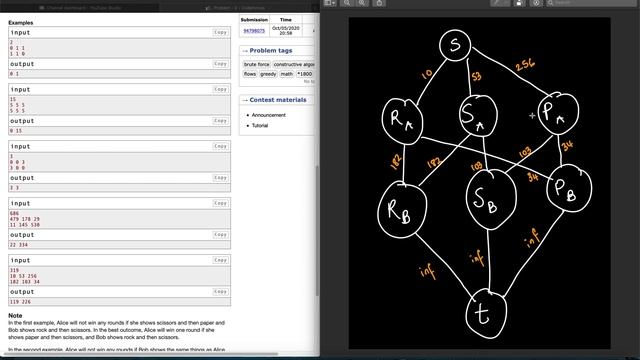
Task: Click the math tag
Action: [287, 74]
